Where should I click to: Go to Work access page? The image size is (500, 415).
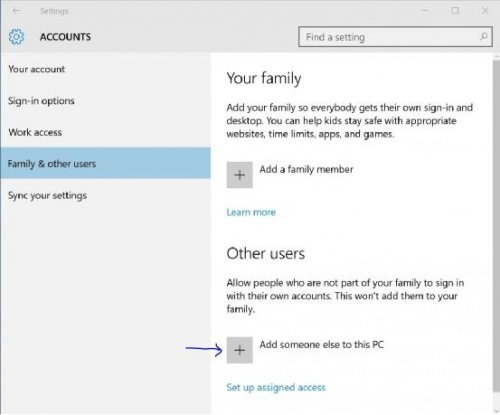35,132
